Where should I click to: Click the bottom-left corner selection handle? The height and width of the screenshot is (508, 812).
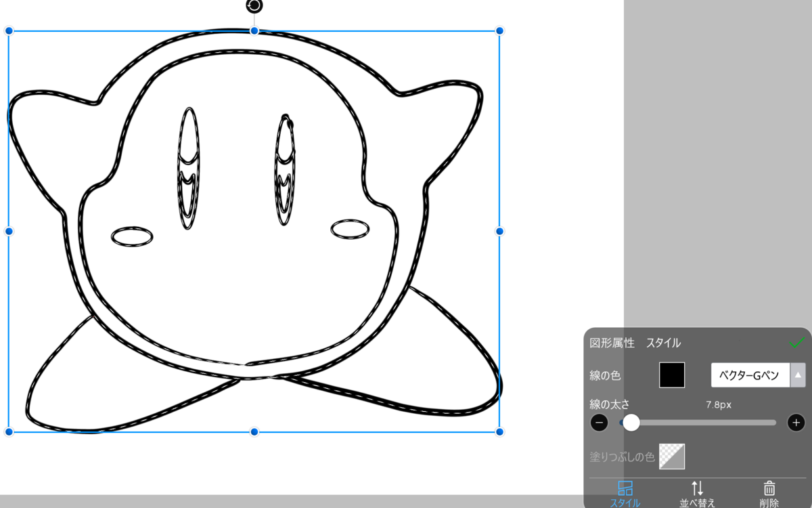[x=9, y=431]
